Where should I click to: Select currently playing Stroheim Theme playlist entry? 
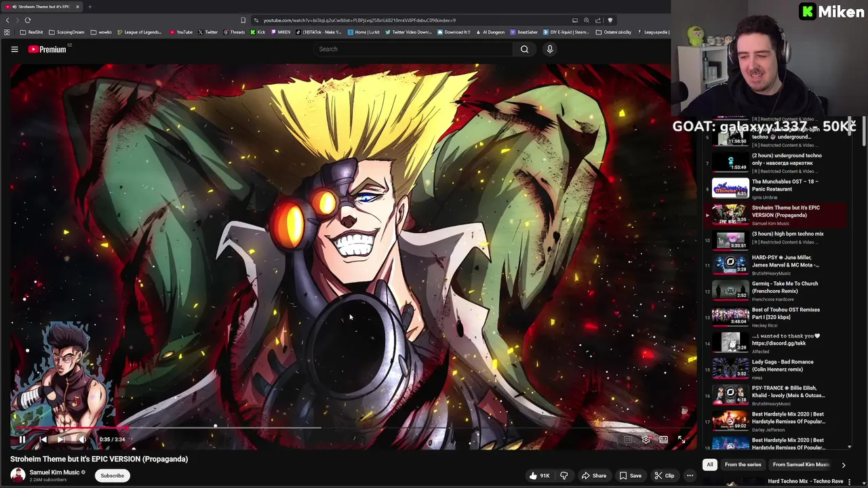tap(775, 215)
